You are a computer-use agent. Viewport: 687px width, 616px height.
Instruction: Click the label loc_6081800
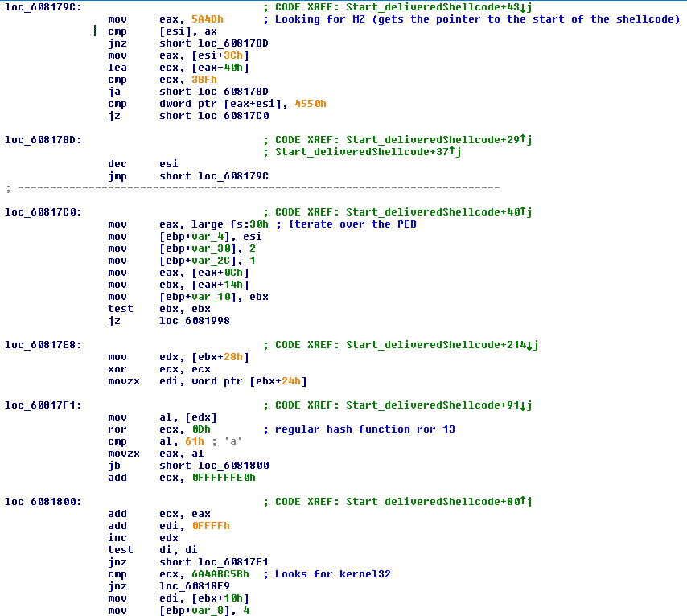pos(43,502)
